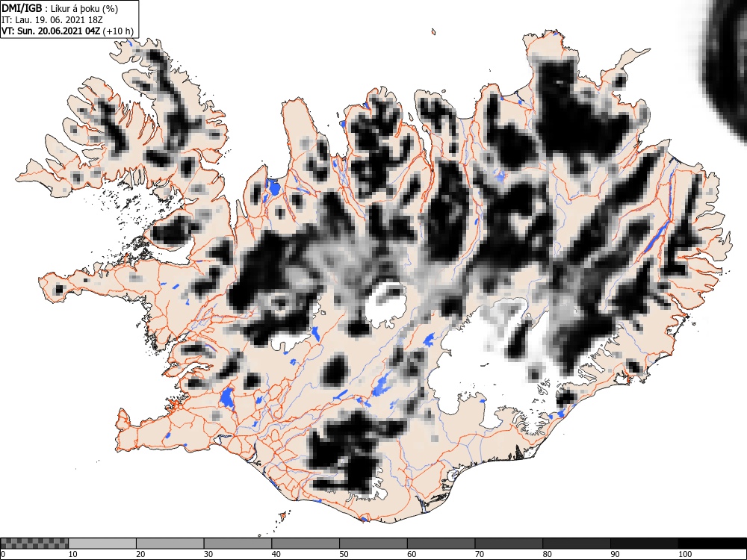
Task: Click the '40' scale label
Action: tap(276, 554)
